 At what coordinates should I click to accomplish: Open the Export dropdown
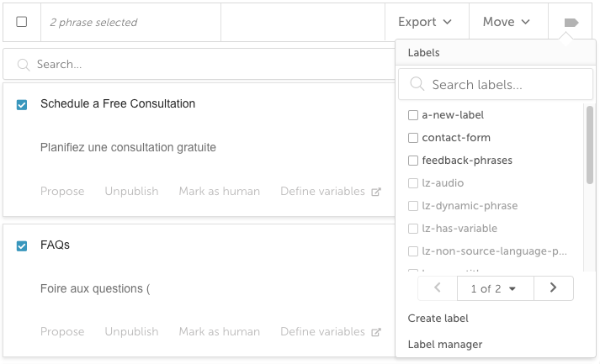tap(425, 22)
